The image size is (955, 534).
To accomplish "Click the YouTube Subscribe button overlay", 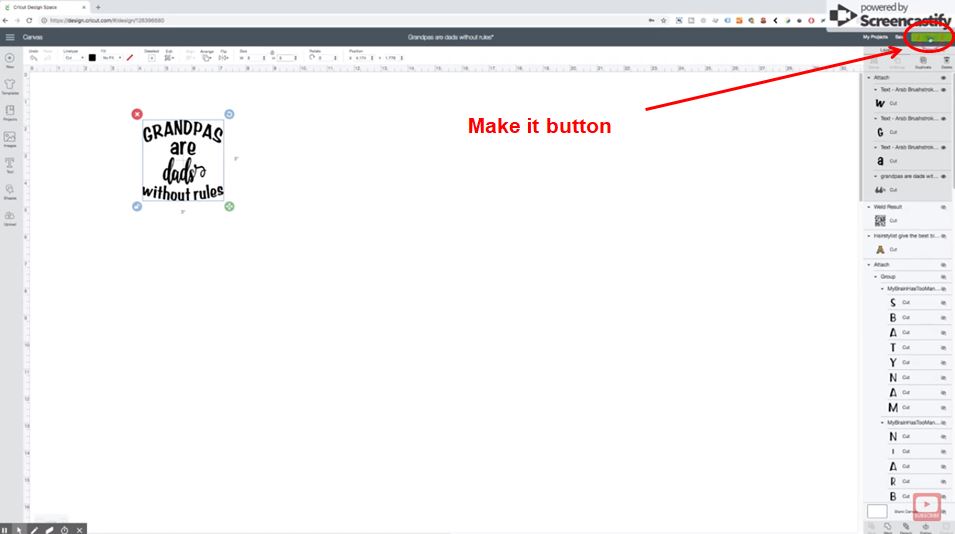I will [x=926, y=506].
